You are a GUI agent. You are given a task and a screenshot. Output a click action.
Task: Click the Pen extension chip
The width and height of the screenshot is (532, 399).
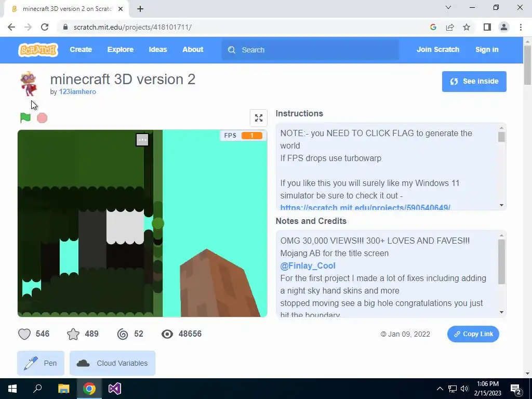point(41,363)
